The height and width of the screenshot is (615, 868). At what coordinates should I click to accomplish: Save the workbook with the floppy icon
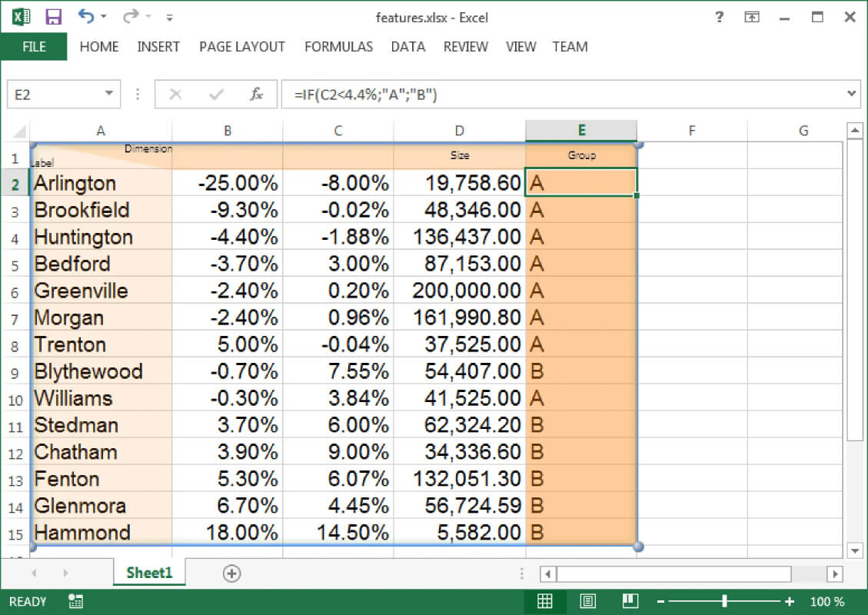pos(53,17)
